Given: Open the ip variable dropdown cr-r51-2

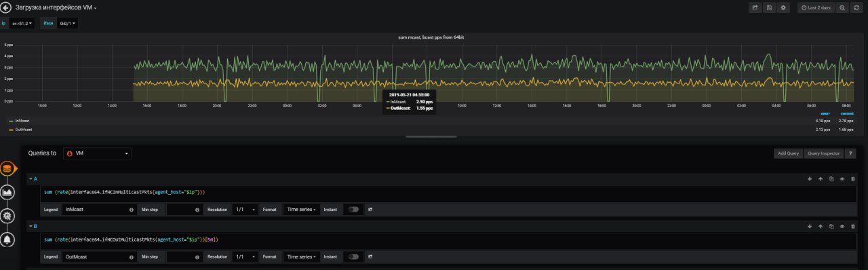Looking at the screenshot, I should coord(22,23).
